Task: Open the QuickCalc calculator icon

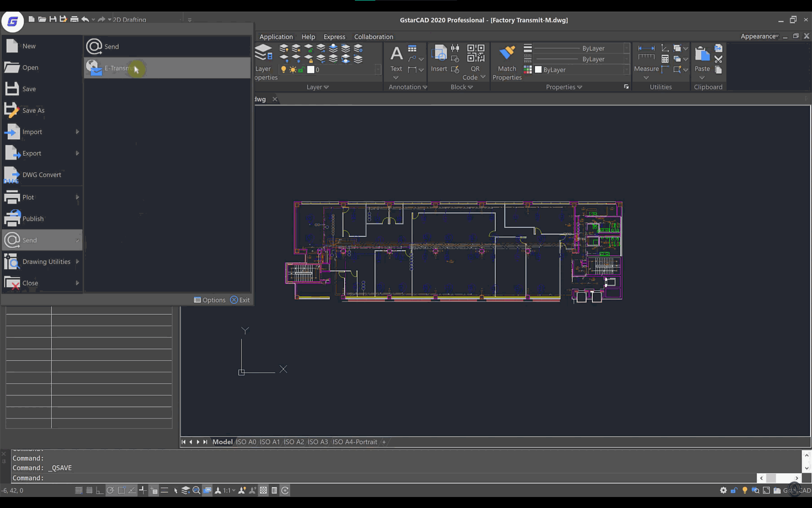Action: [665, 59]
